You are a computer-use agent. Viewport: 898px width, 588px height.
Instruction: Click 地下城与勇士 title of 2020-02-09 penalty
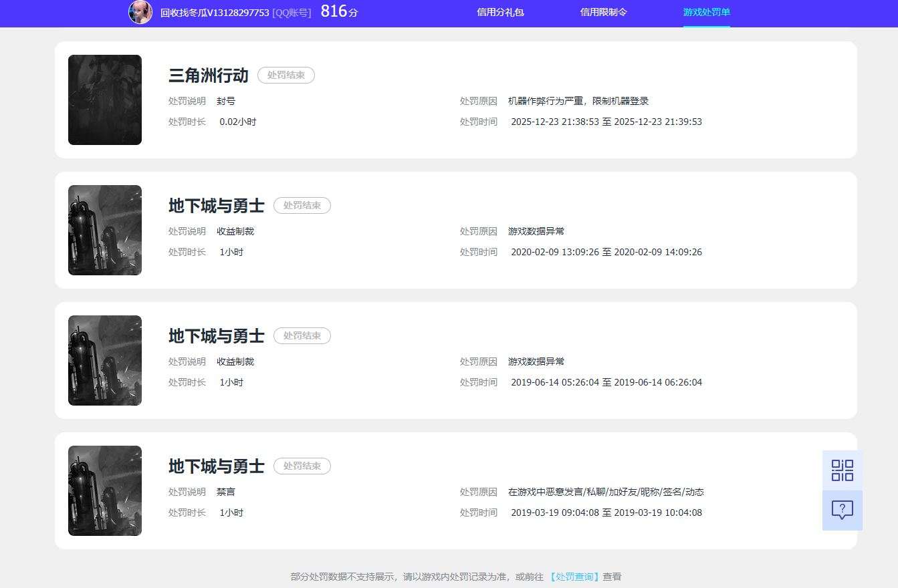tap(217, 206)
